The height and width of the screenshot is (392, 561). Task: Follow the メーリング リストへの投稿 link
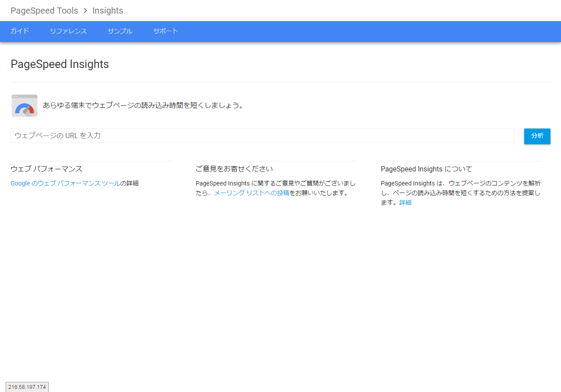point(252,193)
